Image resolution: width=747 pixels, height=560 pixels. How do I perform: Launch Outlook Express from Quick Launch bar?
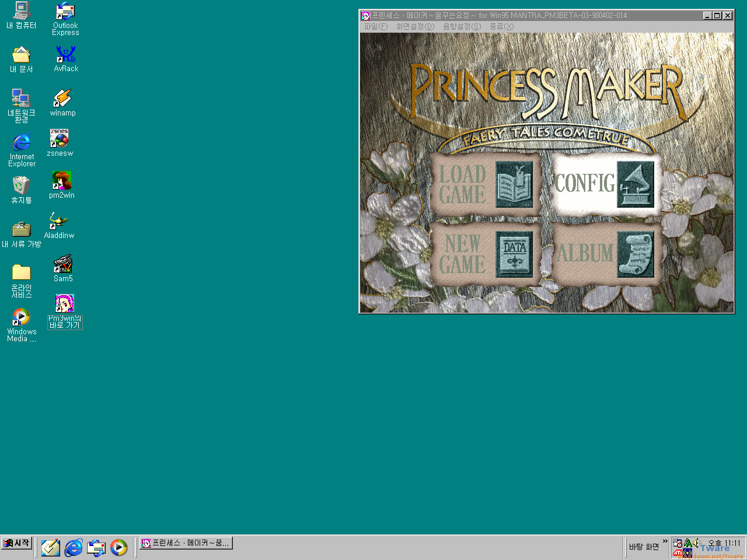pyautogui.click(x=96, y=547)
